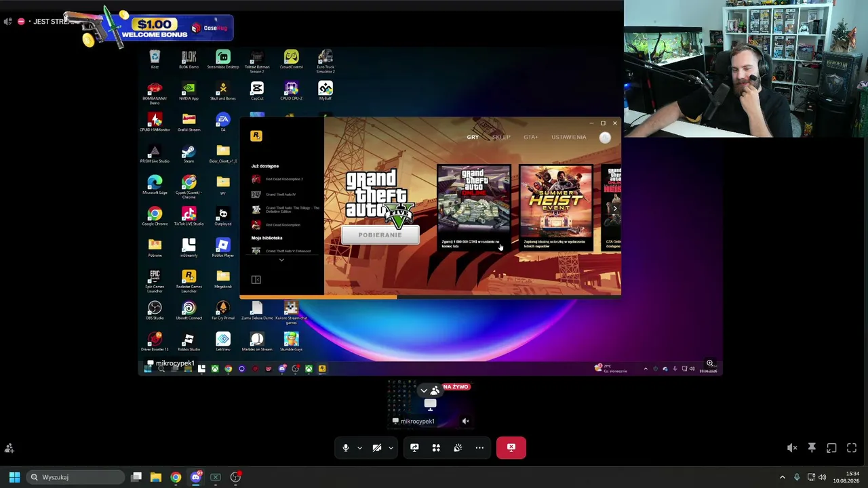Open more call options ellipsis menu
Image resolution: width=868 pixels, height=488 pixels.
click(x=479, y=447)
